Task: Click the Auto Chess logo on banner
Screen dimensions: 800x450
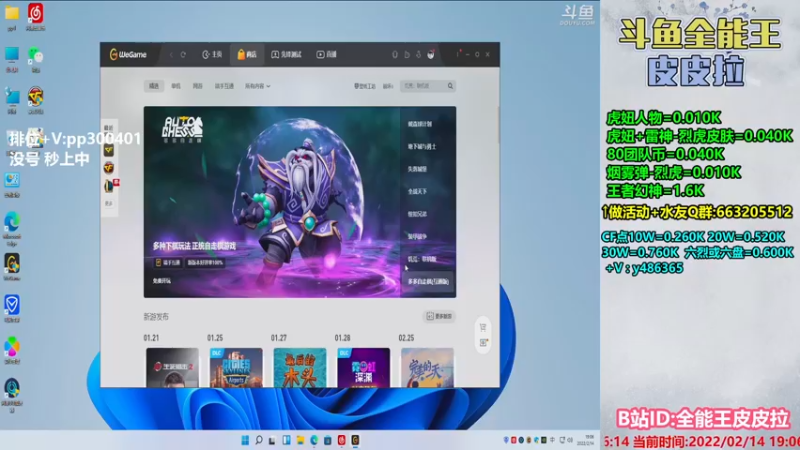Action: (x=182, y=129)
